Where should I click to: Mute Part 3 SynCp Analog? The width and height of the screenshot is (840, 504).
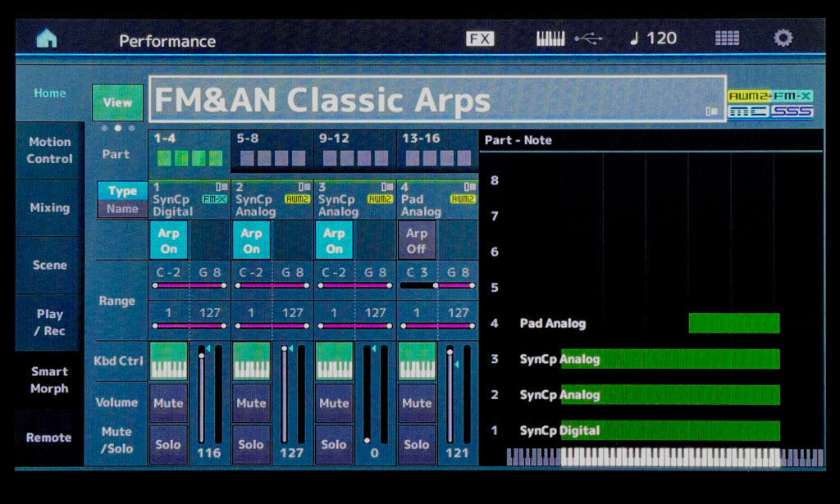tap(335, 403)
